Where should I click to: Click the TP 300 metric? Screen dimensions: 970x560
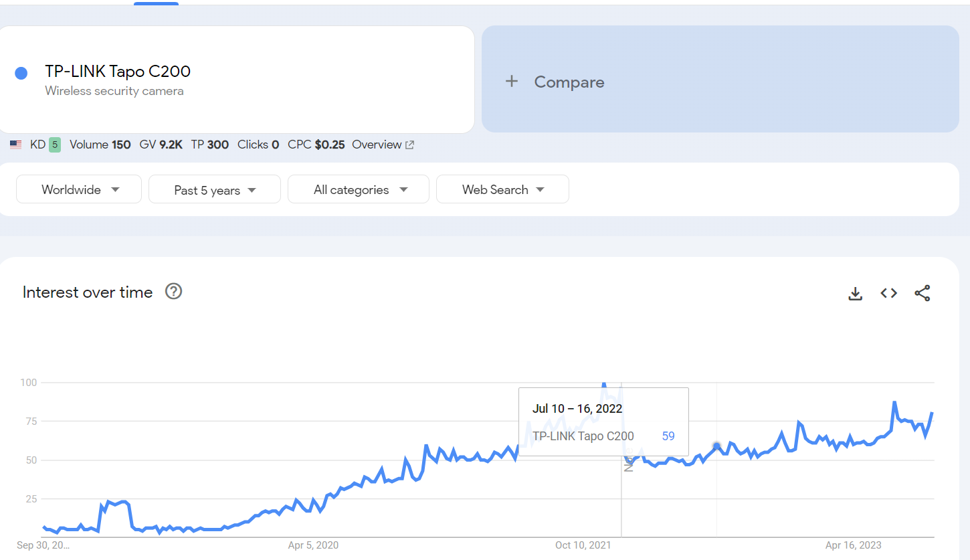[210, 145]
